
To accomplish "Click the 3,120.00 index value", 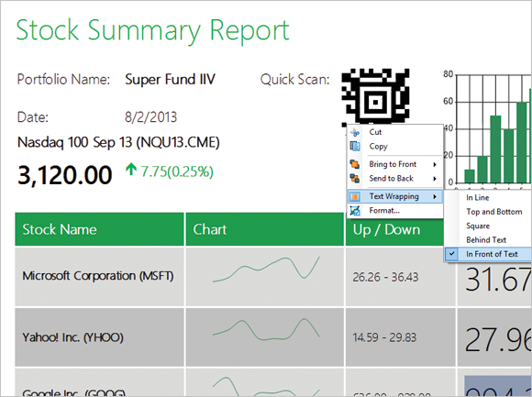I will (x=64, y=175).
